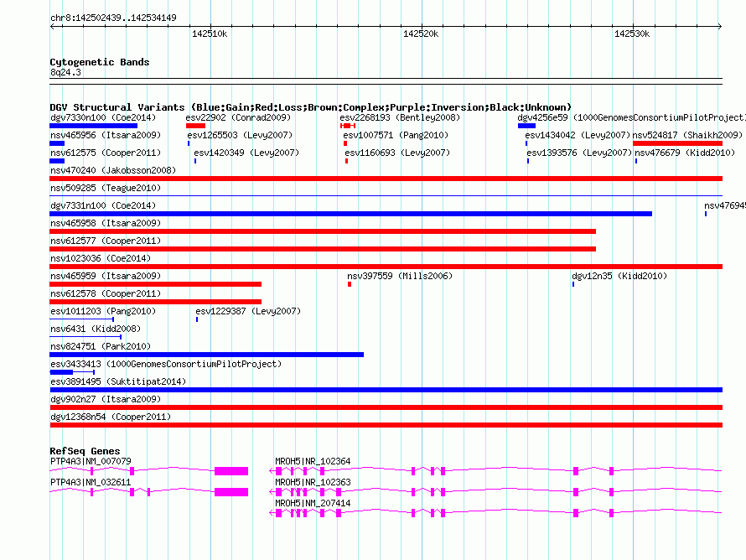The width and height of the screenshot is (746, 560).
Task: Click the long blue dgv7331n100 gain bar
Action: click(350, 214)
